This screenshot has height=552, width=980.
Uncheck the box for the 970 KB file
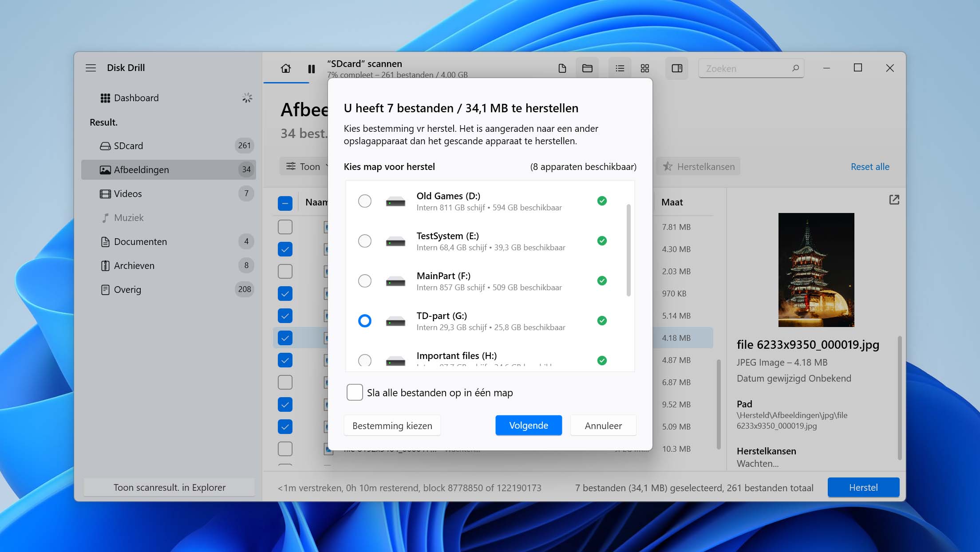pos(285,293)
